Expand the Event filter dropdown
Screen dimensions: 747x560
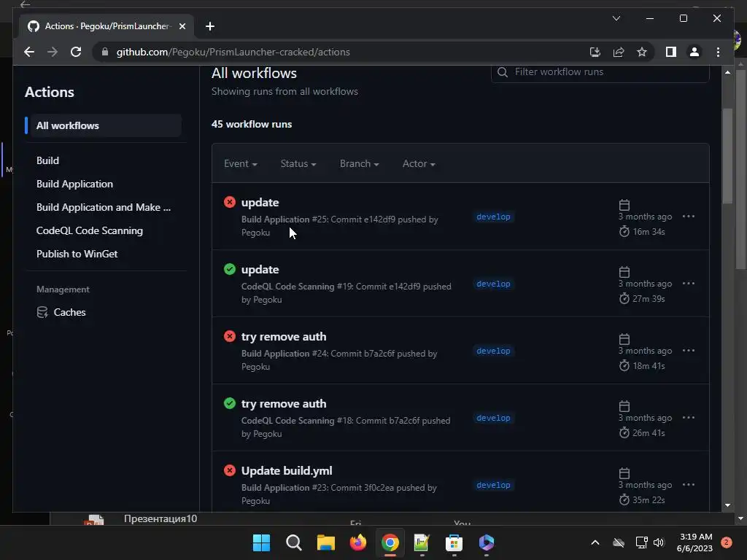(x=241, y=163)
